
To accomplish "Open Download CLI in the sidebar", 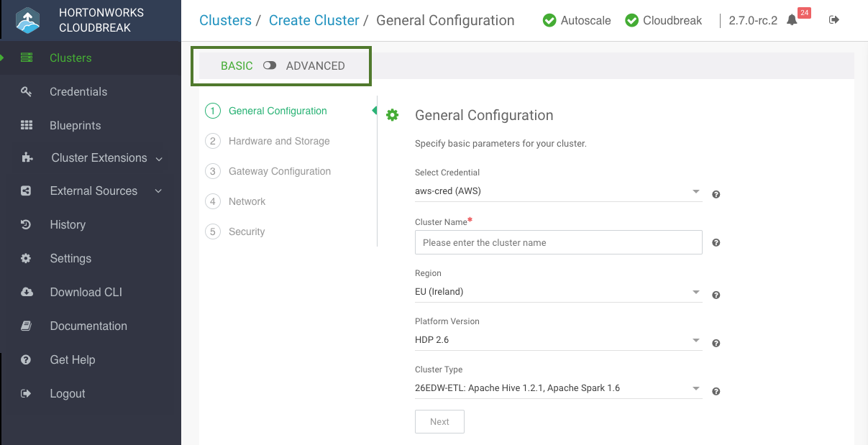I will coord(86,292).
